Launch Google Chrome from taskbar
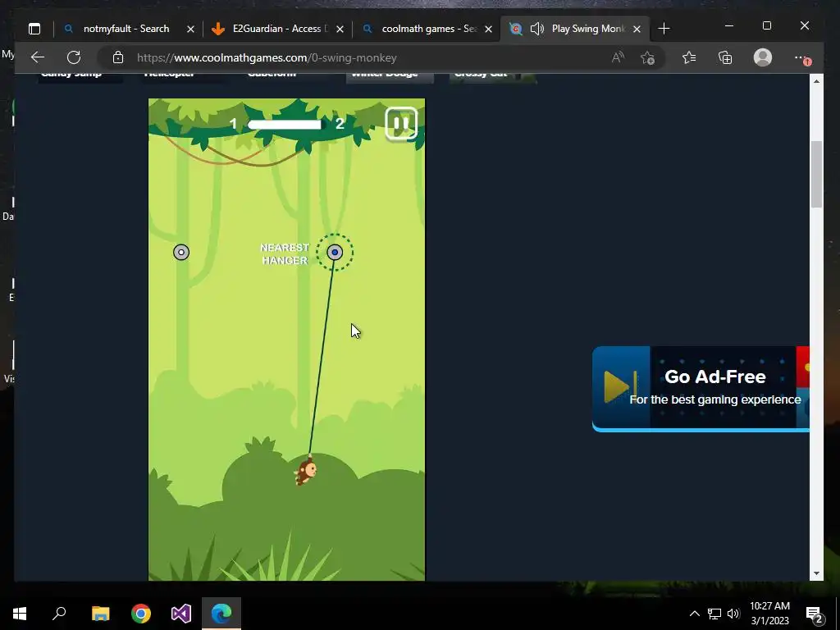 (141, 614)
